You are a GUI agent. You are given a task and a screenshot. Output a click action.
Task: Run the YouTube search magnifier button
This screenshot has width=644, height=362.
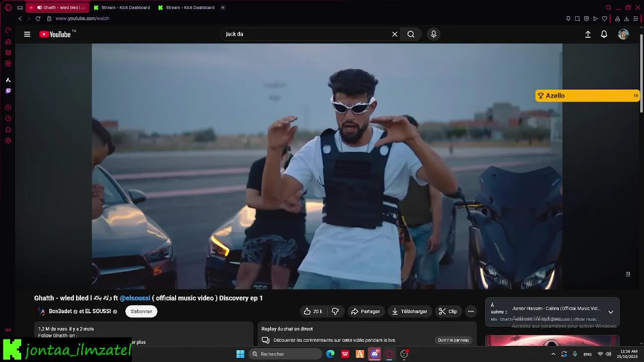411,34
